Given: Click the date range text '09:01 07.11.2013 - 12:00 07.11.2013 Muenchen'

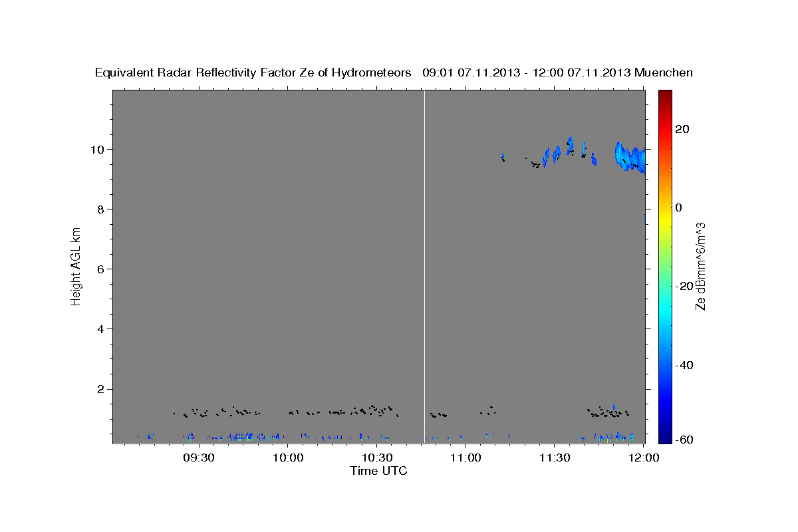Looking at the screenshot, I should (558, 73).
